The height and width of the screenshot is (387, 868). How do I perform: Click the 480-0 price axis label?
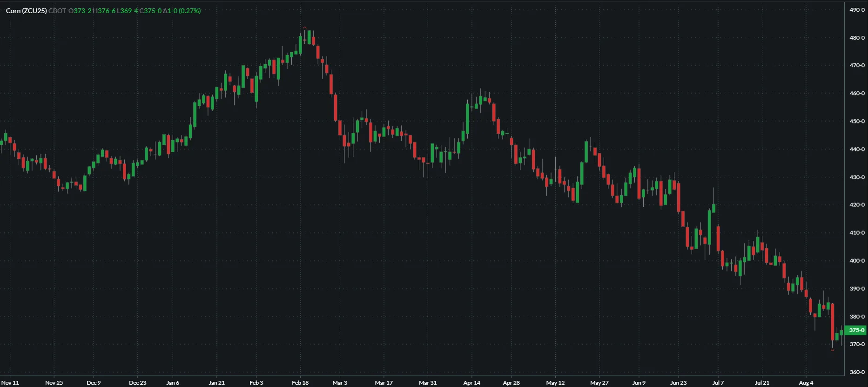click(857, 38)
